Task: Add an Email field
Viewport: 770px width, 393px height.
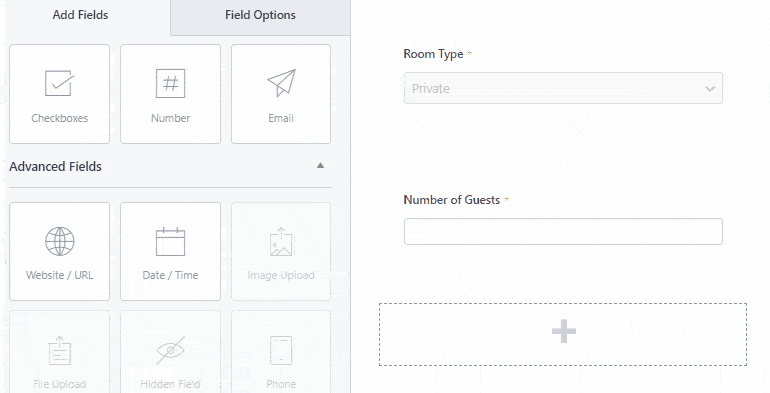Action: 281,94
